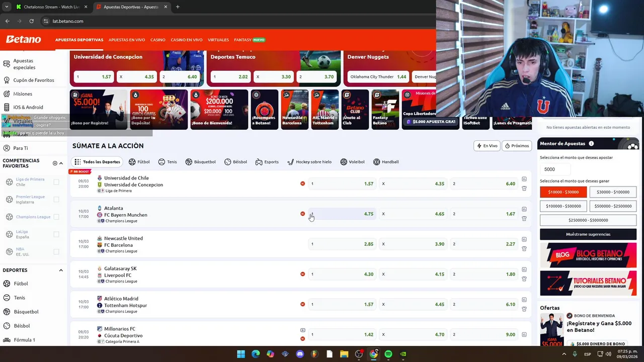Open browser tab list dropdown
Image resolution: width=644 pixels, height=362 pixels.
(x=6, y=7)
